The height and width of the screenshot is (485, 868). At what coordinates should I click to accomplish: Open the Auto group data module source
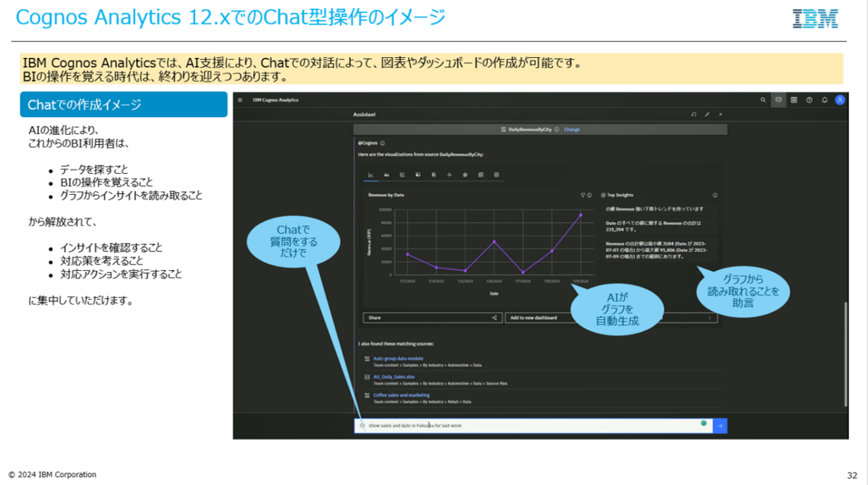tap(398, 358)
